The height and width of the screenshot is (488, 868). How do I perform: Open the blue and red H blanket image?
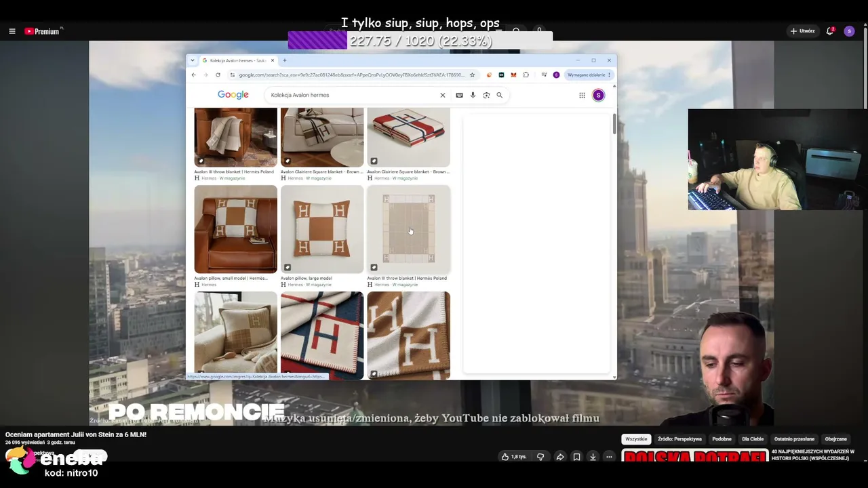322,335
